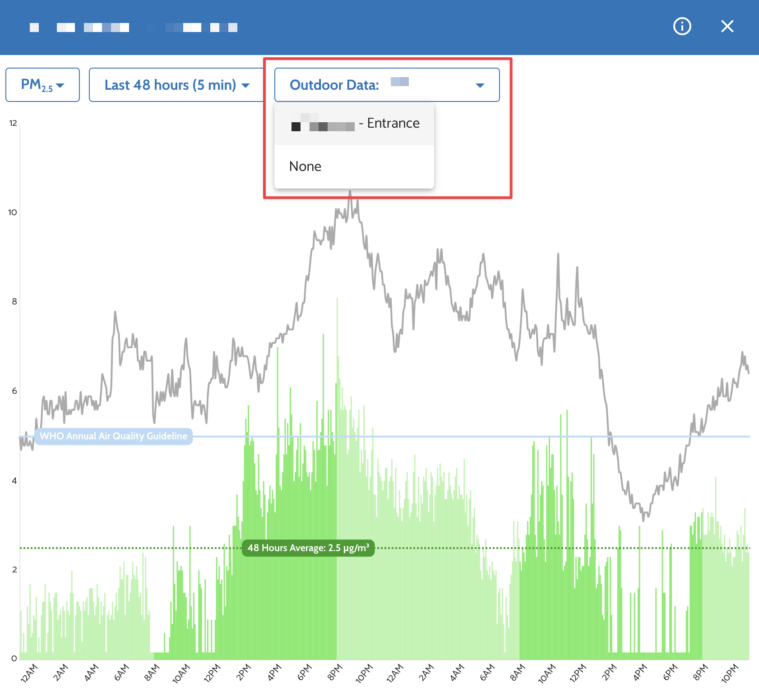
Task: Click the 10 label on the vertical axis
Action: 13,212
